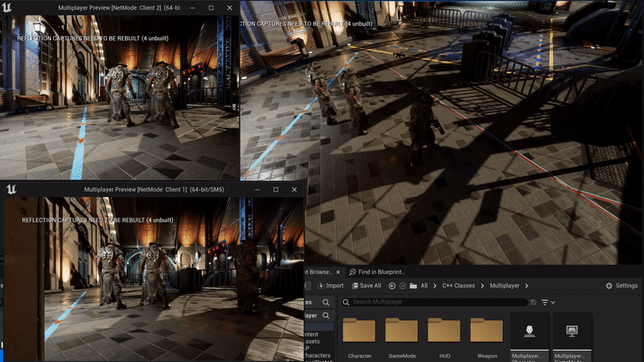Select the Content entry in the folder tree
The height and width of the screenshot is (362, 644).
pos(312,335)
